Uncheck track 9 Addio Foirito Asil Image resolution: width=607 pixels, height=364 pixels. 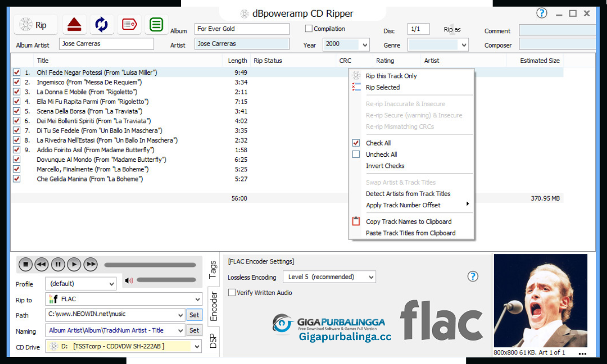coord(17,150)
